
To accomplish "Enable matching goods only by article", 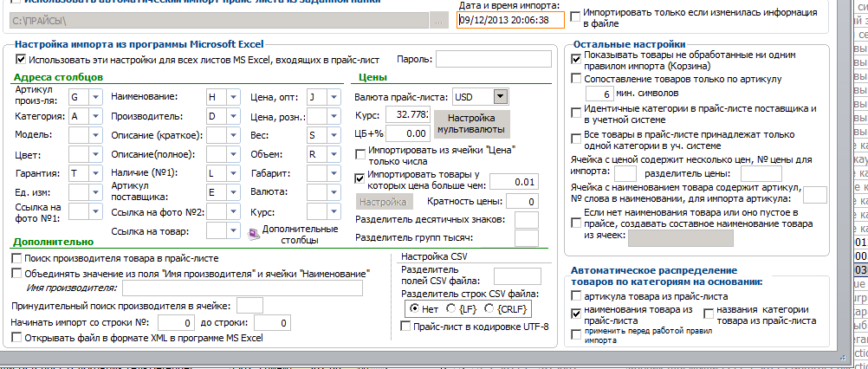I will click(x=576, y=79).
